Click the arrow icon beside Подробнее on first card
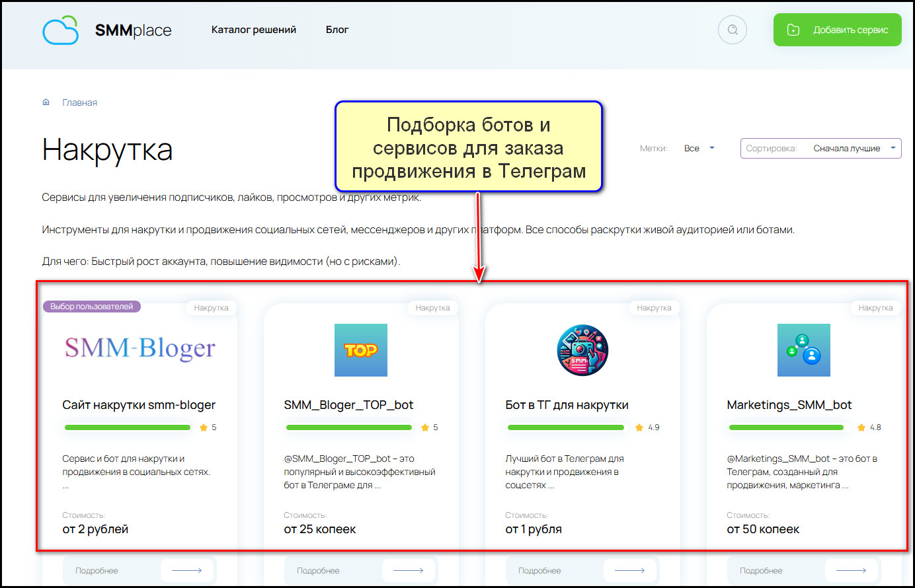Screen dimensions: 915x588 [188, 570]
